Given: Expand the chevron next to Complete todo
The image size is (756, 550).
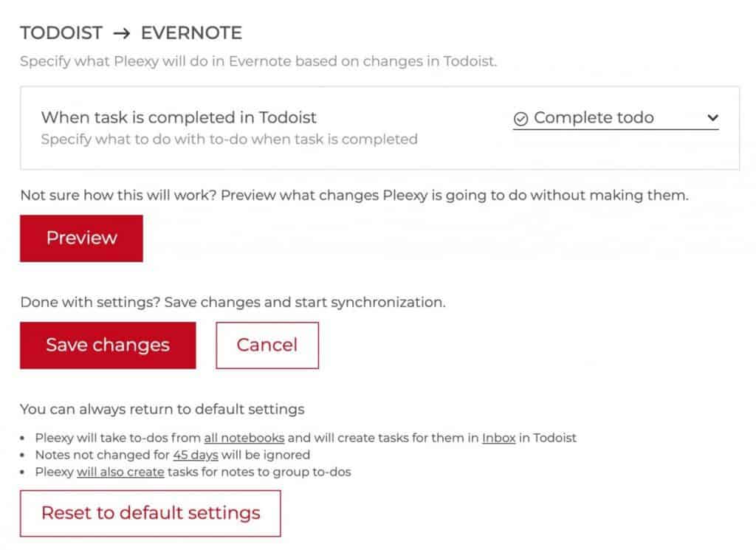Looking at the screenshot, I should 712,117.
